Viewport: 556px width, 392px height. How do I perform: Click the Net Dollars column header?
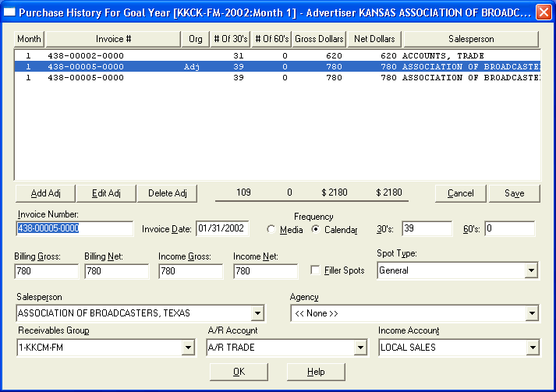tap(374, 39)
